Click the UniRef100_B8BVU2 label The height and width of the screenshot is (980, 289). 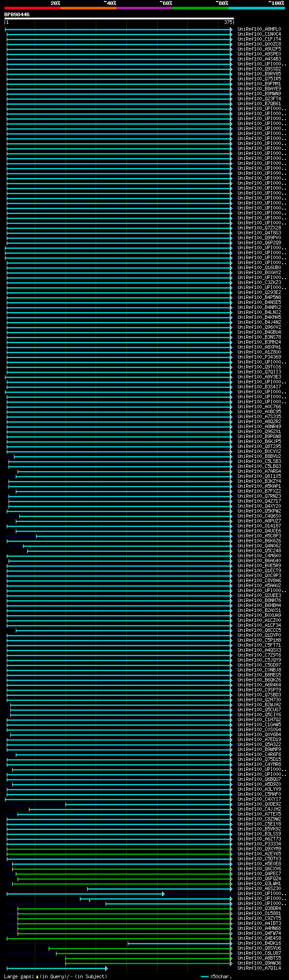pyautogui.click(x=259, y=457)
